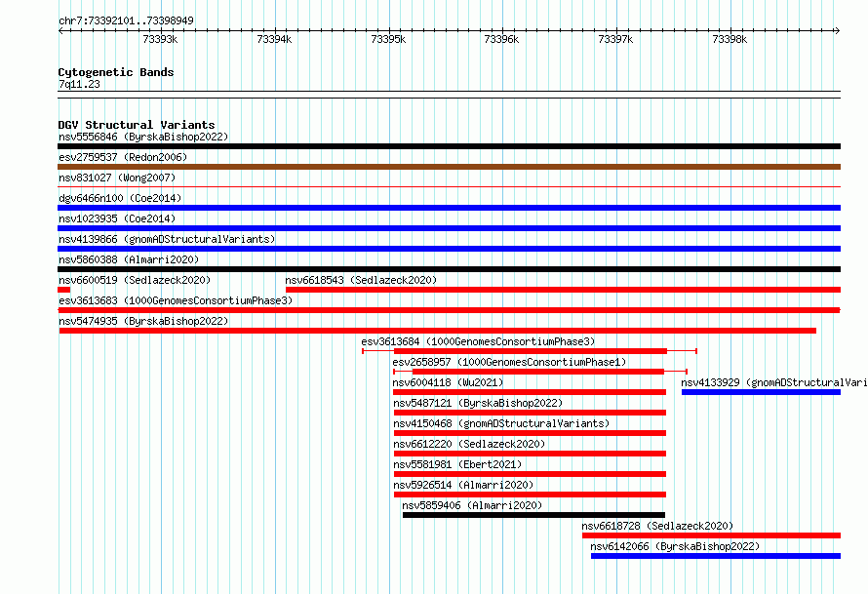Click the red bar under nsv5581981
868x594 pixels.
[530, 474]
